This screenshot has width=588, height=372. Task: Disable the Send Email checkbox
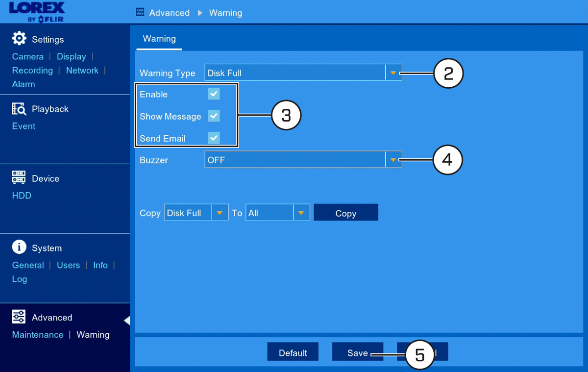pyautogui.click(x=214, y=138)
